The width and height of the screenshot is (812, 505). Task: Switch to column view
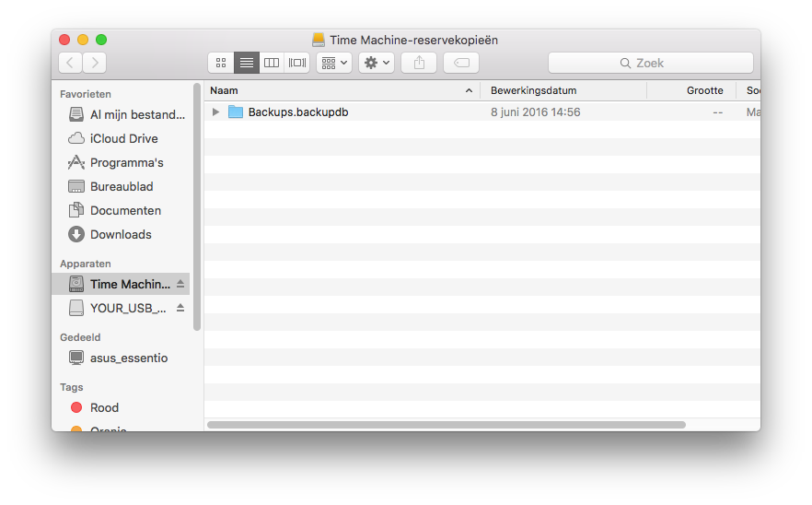(x=272, y=63)
